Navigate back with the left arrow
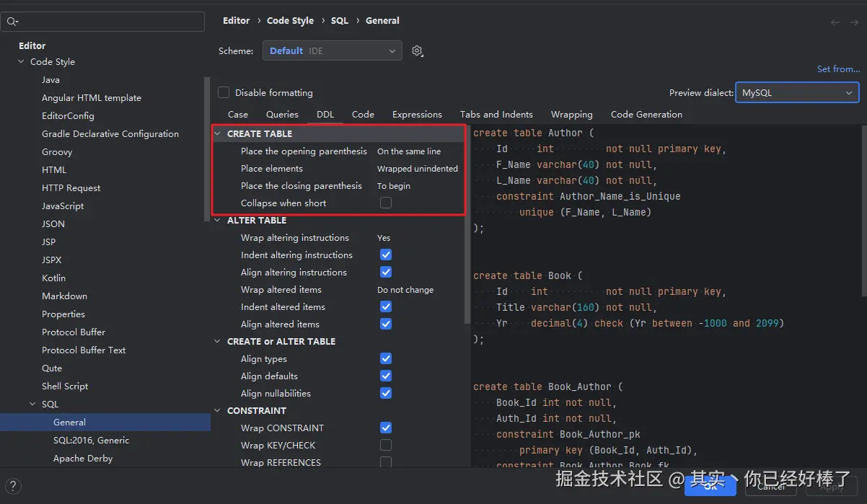Image resolution: width=867 pixels, height=504 pixels. pos(835,22)
